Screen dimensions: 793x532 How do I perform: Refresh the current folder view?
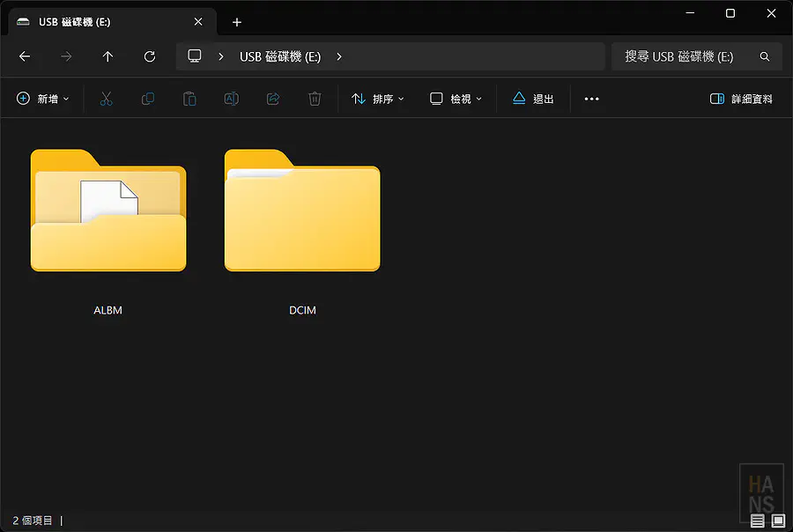pos(150,56)
